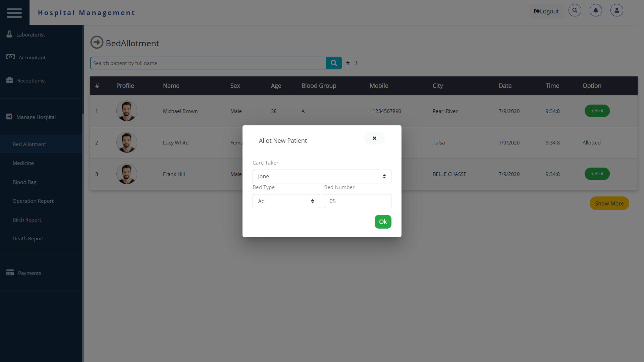The width and height of the screenshot is (644, 362).
Task: Click city Pearl River
Action: coord(445,111)
